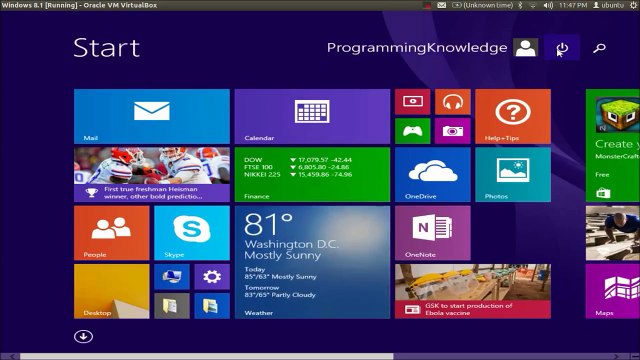
Task: Click the 11:47 PM clock
Action: (x=573, y=5)
